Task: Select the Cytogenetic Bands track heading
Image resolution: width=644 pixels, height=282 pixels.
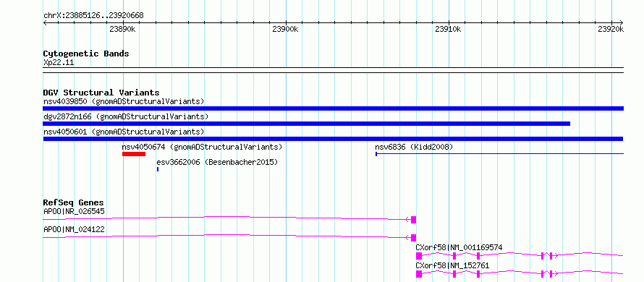Action: 86,54
